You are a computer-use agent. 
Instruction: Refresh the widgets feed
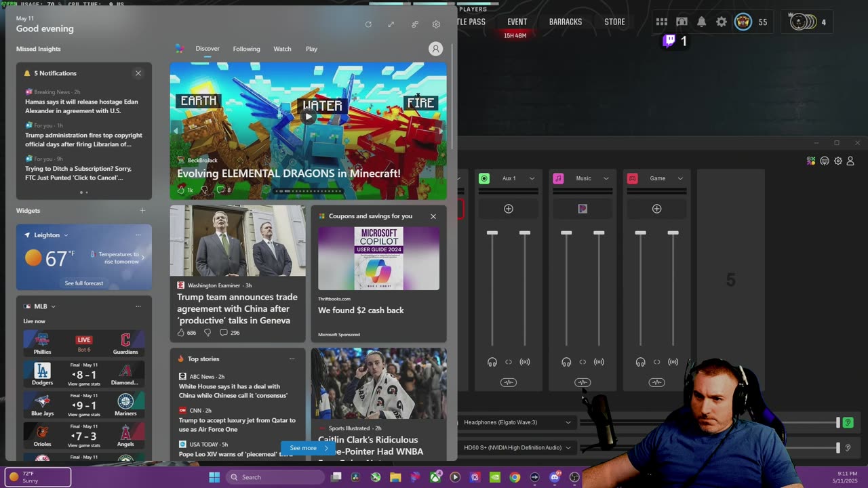click(368, 24)
